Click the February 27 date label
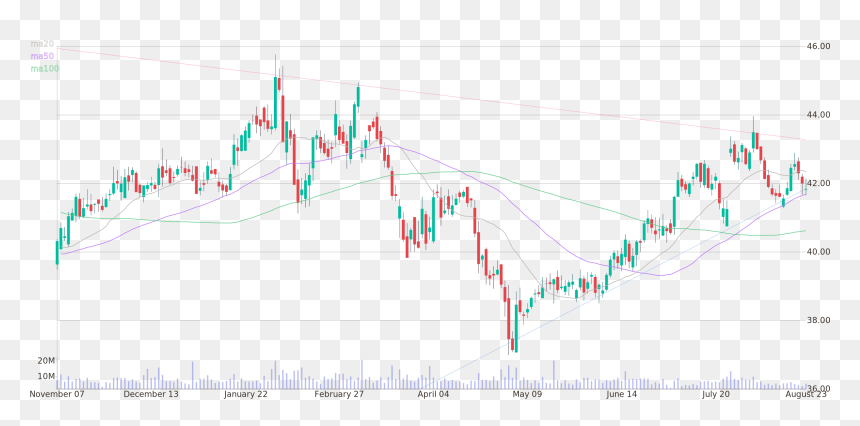This screenshot has height=426, width=860. pos(340,394)
